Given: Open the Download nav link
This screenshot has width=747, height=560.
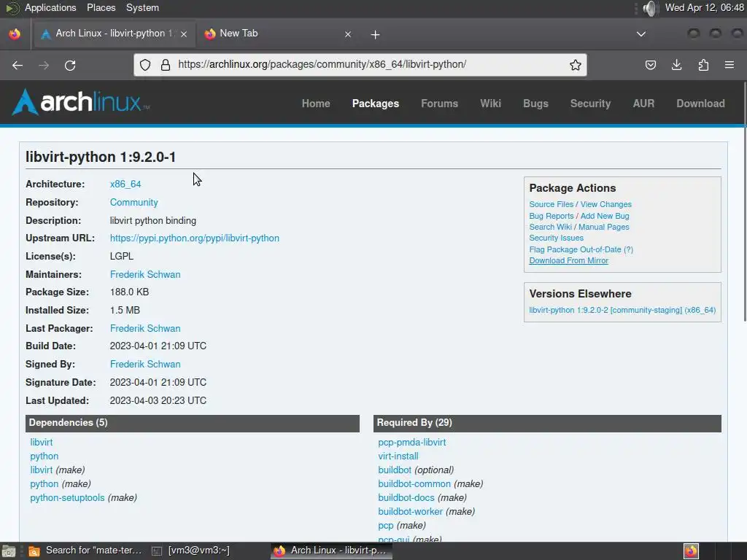Looking at the screenshot, I should click(700, 104).
